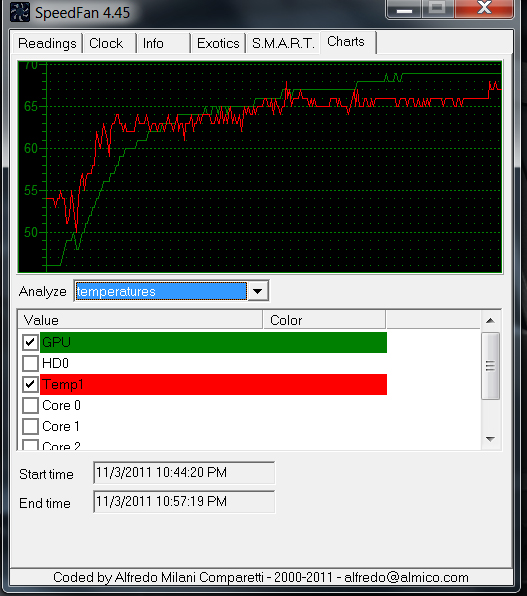This screenshot has width=527, height=596.
Task: Open the S.M.A.R.T. tab
Action: click(283, 43)
